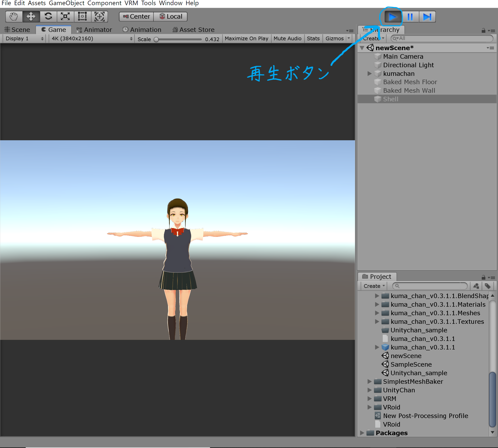Screen dimensions: 498x448
Task: Open the VRM menu
Action: pyautogui.click(x=131, y=3)
